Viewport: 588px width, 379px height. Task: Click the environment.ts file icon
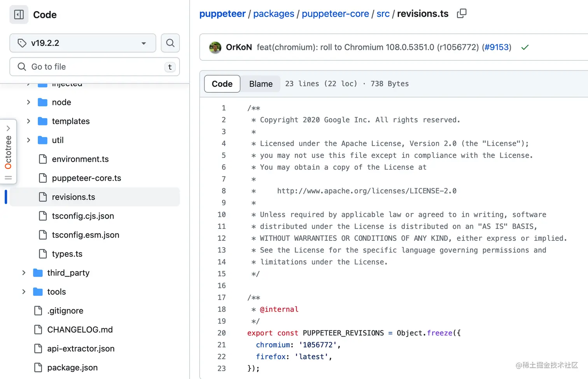point(43,159)
